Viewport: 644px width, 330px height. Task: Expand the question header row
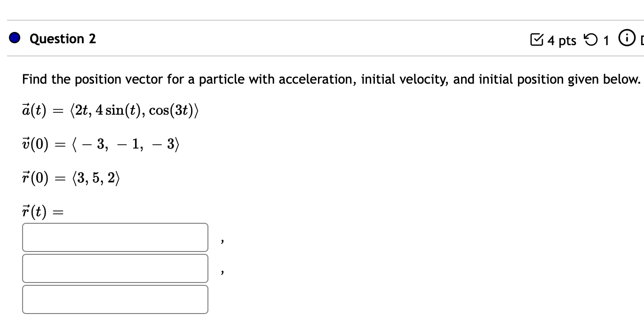tap(322, 39)
